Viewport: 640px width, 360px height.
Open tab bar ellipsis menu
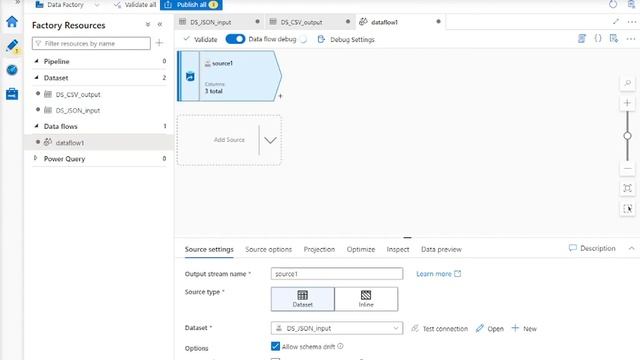click(x=631, y=22)
